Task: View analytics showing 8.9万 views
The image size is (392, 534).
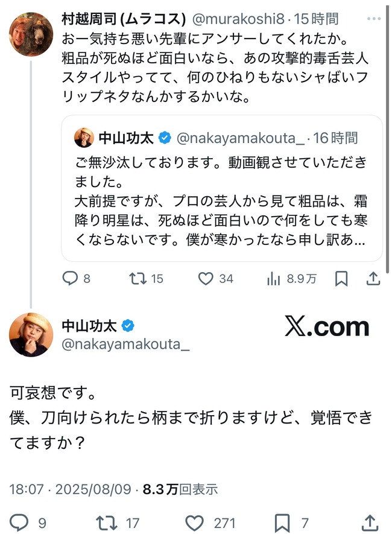Action: pos(274,278)
